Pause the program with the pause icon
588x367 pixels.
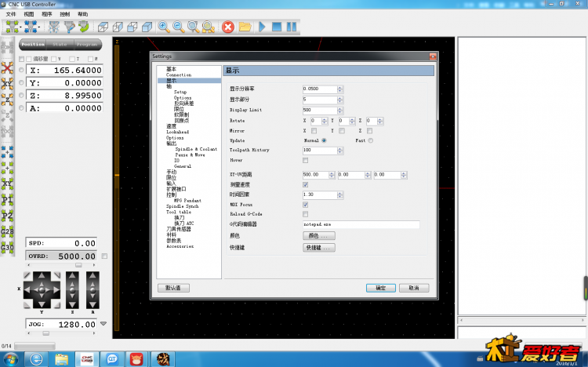point(292,27)
